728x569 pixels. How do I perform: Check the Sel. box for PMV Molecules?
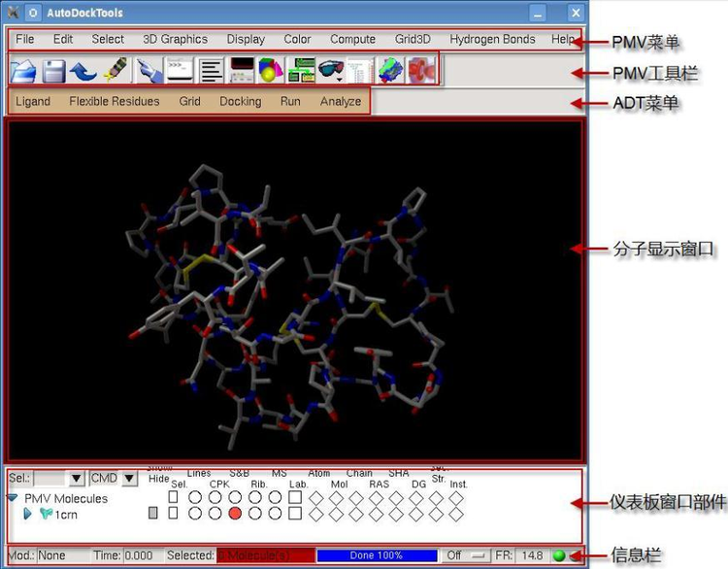(x=173, y=497)
